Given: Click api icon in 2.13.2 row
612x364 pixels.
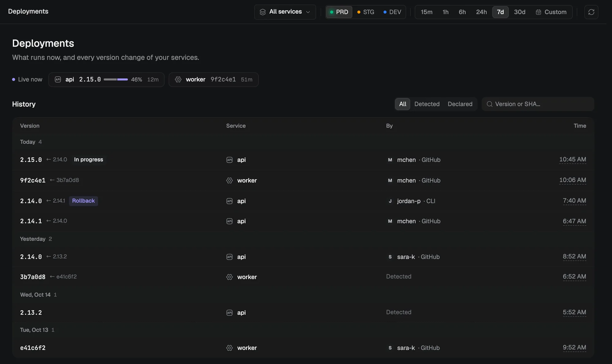Looking at the screenshot, I should pyautogui.click(x=229, y=313).
